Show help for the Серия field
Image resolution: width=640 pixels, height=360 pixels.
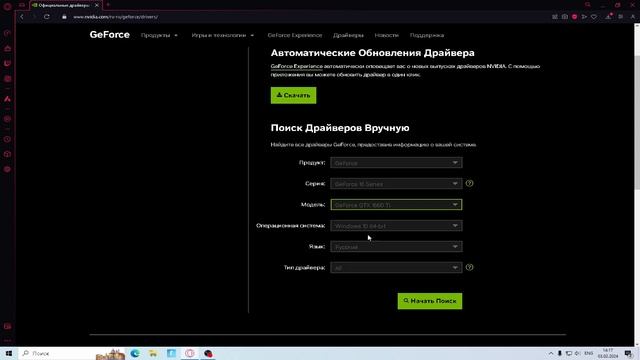coord(469,183)
